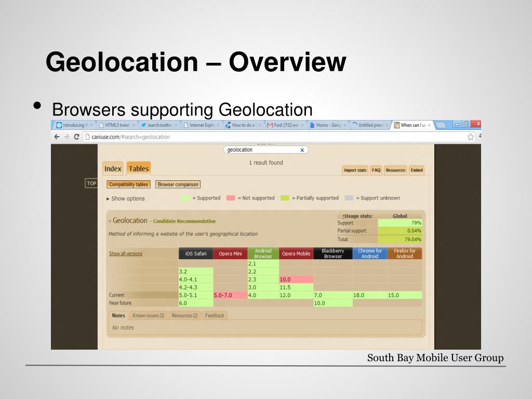Viewport: 532px width, 399px height.
Task: Click the Import stats button
Action: point(355,170)
